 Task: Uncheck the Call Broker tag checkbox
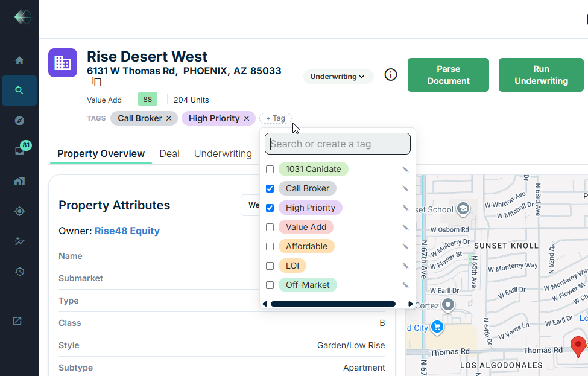click(x=270, y=188)
